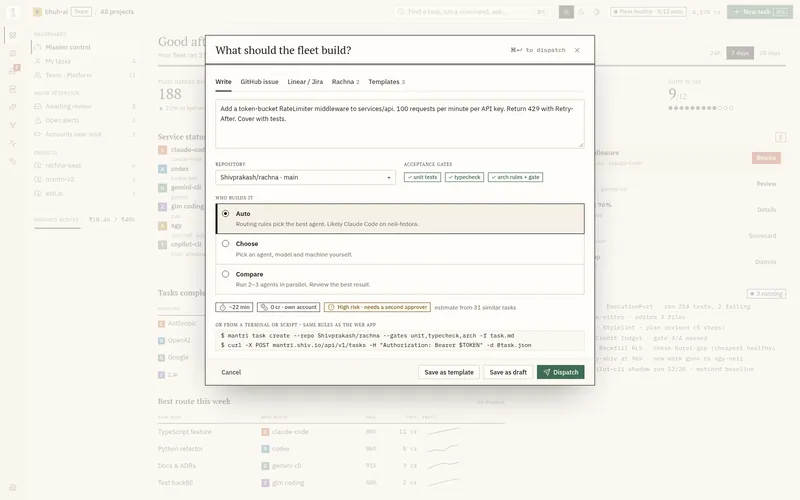Image resolution: width=800 pixels, height=500 pixels.
Task: Click the z.ai provider icon
Action: 161,374
